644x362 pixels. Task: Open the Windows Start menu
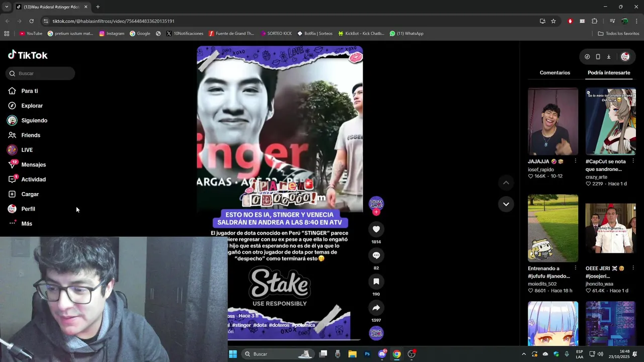click(233, 354)
